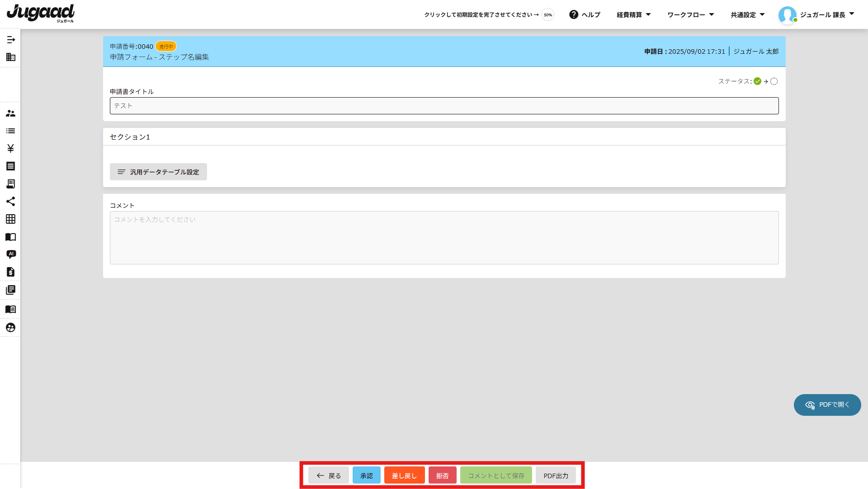Viewport: 868px width, 489px height.
Task: Click the help question mark icon
Action: click(x=574, y=14)
